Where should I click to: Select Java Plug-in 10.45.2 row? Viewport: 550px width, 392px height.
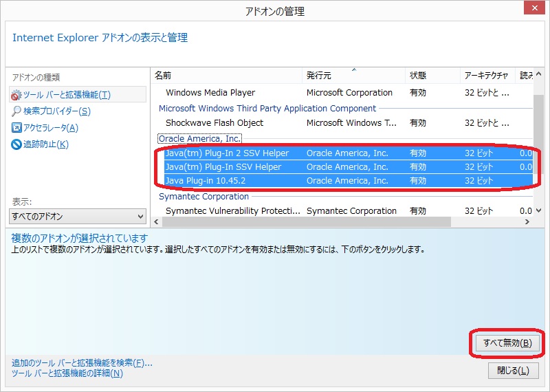tap(349, 181)
